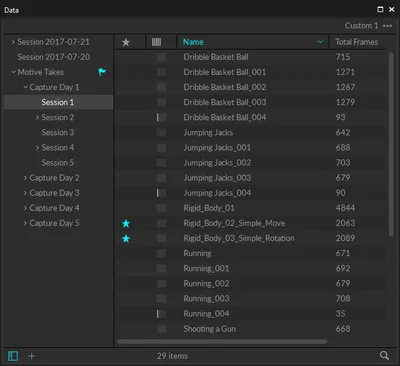Expand the Capture Day 3 folder
Image resolution: width=400 pixels, height=366 pixels.
click(25, 193)
